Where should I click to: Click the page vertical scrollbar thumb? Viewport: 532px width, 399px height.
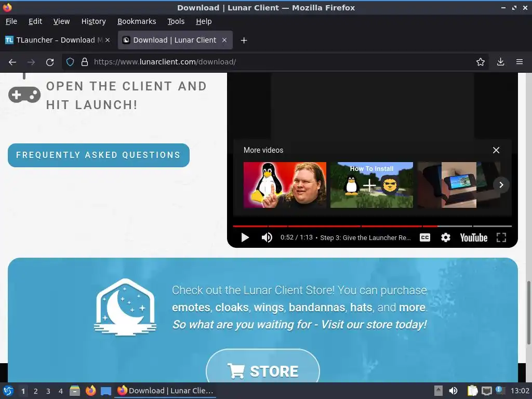point(528,312)
